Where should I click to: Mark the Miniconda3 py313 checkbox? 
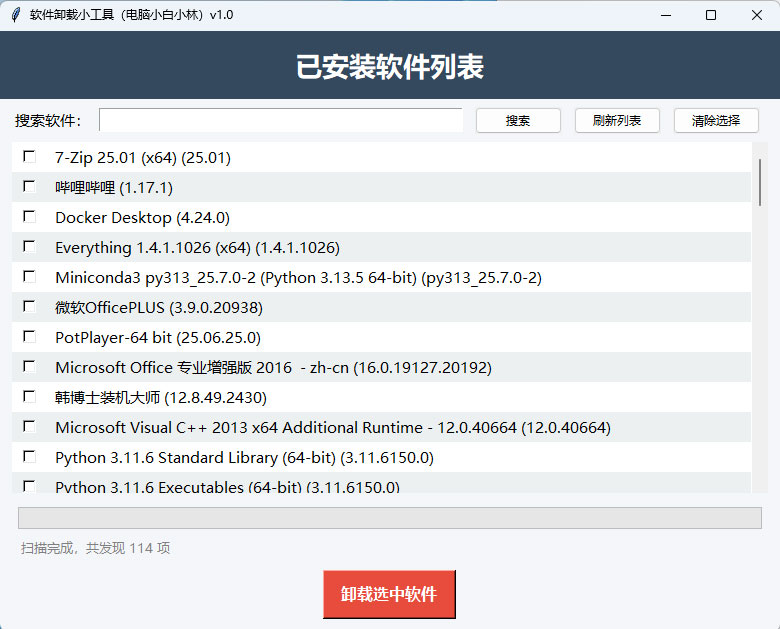coord(30,277)
